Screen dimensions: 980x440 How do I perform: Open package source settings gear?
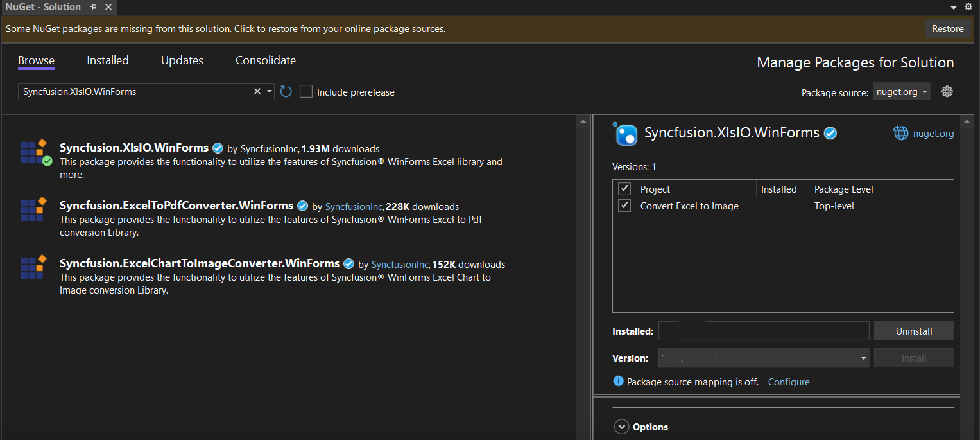click(947, 92)
